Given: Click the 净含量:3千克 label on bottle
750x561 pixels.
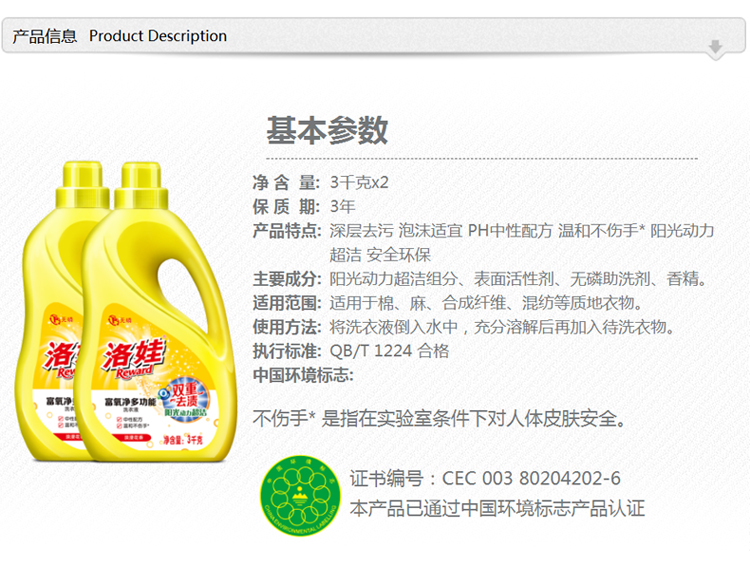Looking at the screenshot, I should (x=182, y=440).
